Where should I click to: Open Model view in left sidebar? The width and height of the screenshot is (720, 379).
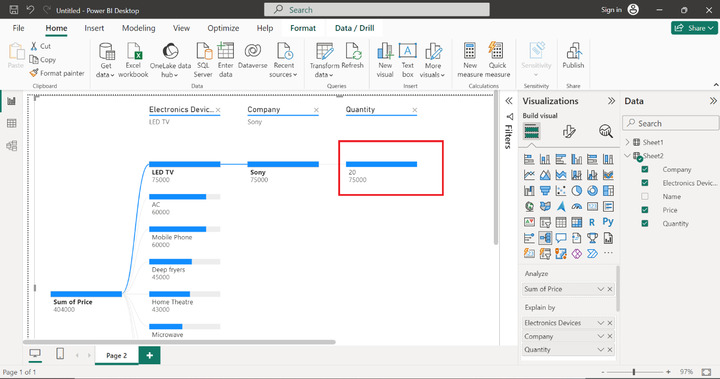coord(12,146)
